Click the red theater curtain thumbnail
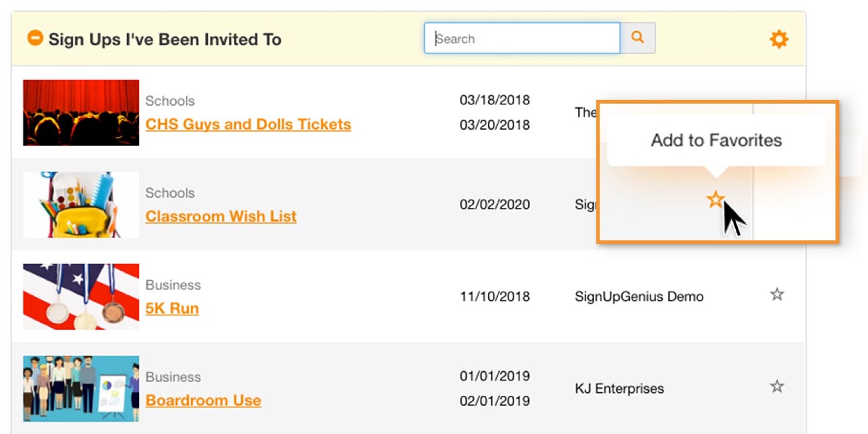Viewport: 868px width, 434px height. tap(81, 113)
